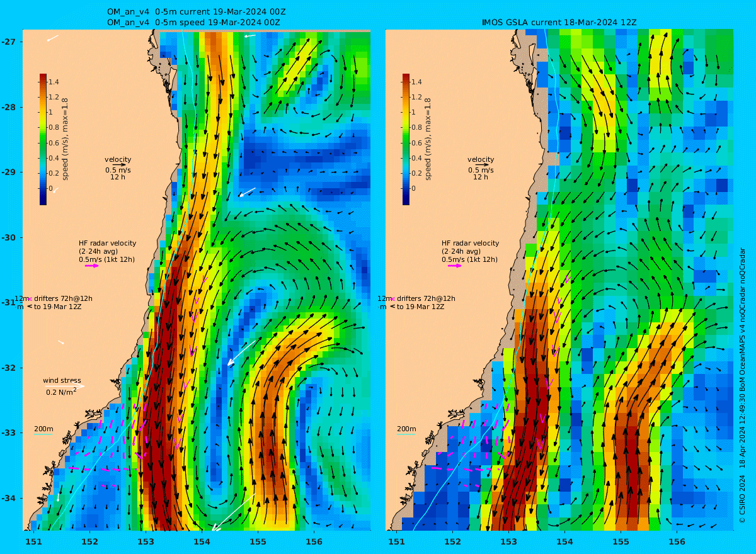Click '(2-24h avg)' text in the right map
This screenshot has height=554, width=756.
[x=461, y=251]
